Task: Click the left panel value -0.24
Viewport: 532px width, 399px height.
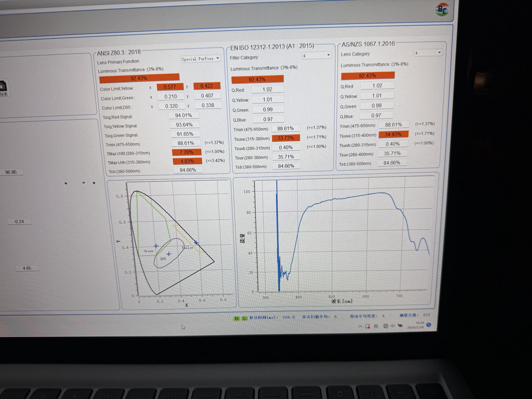Action: click(19, 221)
